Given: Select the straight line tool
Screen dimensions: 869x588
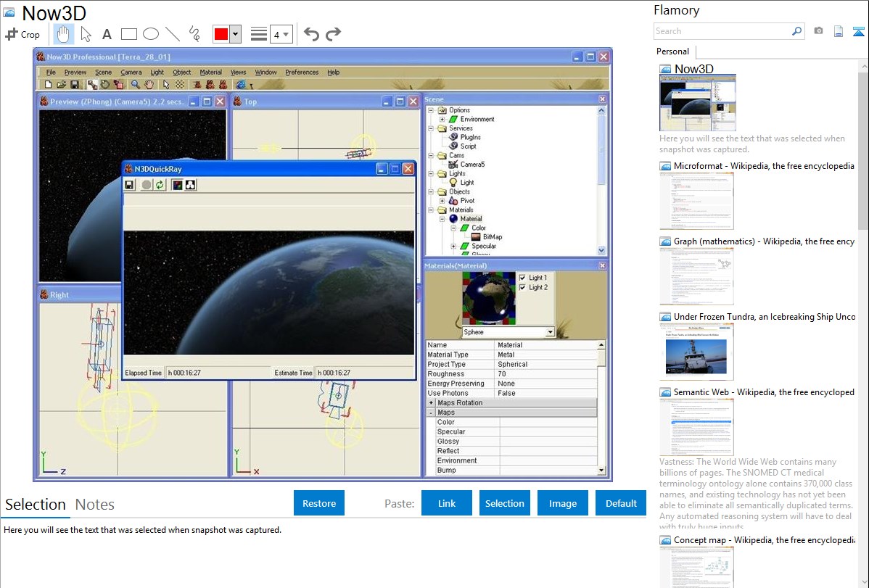Looking at the screenshot, I should (x=173, y=34).
